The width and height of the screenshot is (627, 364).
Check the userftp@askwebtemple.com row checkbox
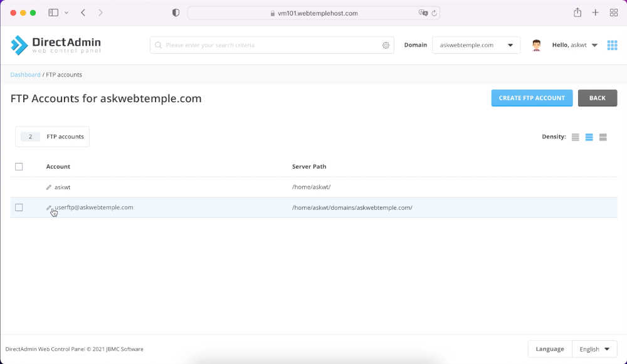click(x=19, y=207)
